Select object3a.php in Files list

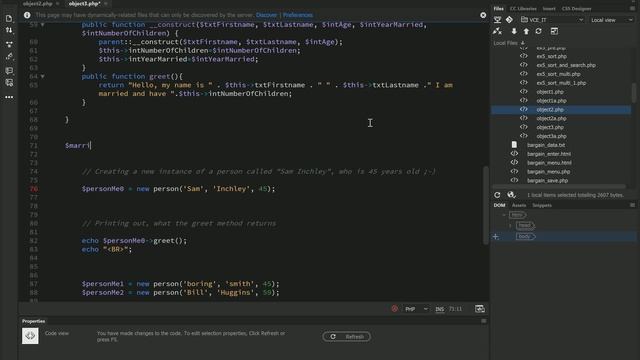(x=551, y=136)
